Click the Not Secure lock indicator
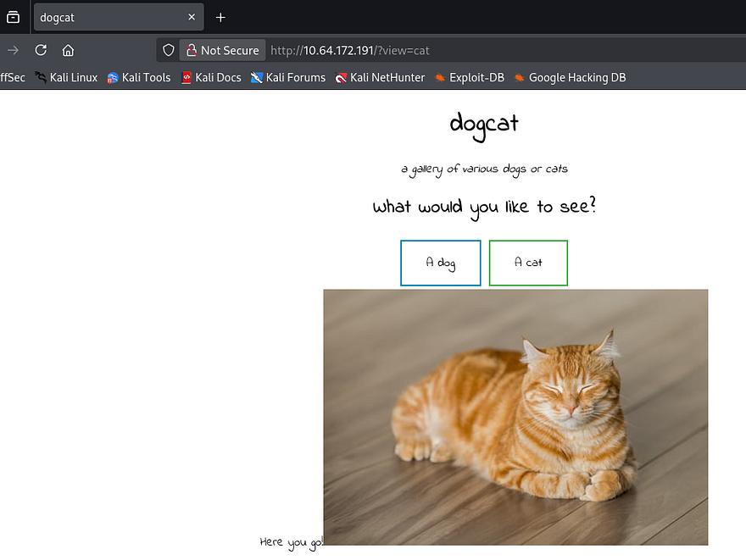The height and width of the screenshot is (560, 746). pyautogui.click(x=222, y=50)
